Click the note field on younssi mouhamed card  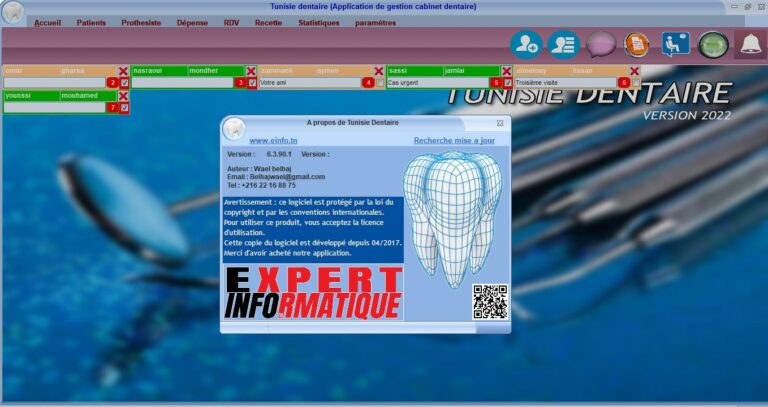coord(55,107)
